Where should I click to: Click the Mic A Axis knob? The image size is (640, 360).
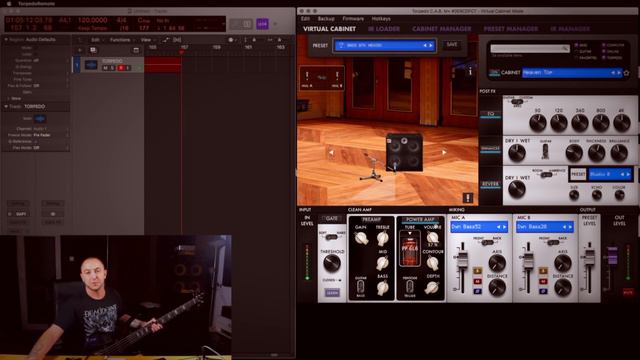pyautogui.click(x=497, y=264)
